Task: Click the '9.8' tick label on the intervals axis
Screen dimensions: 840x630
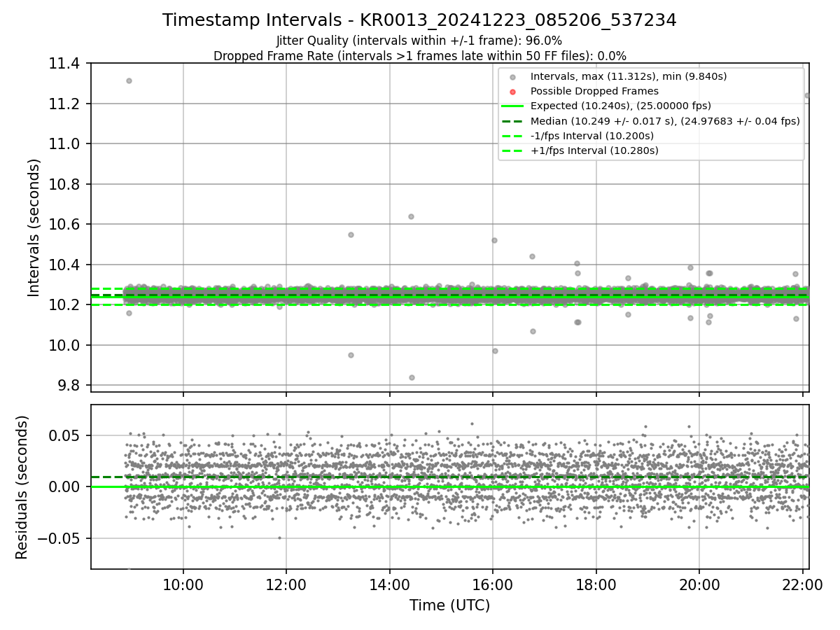Action: (x=70, y=386)
